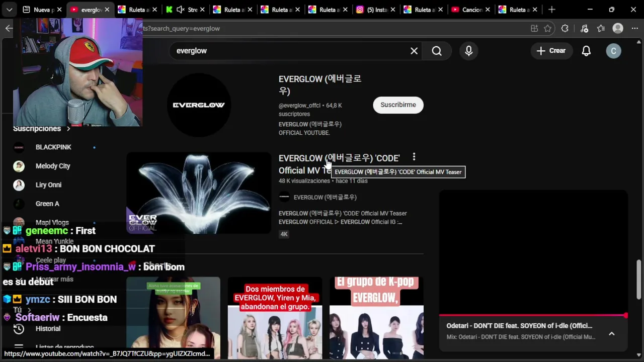Open the browser extensions puzzle icon
Viewport: 644px width, 362px height.
pos(565,29)
